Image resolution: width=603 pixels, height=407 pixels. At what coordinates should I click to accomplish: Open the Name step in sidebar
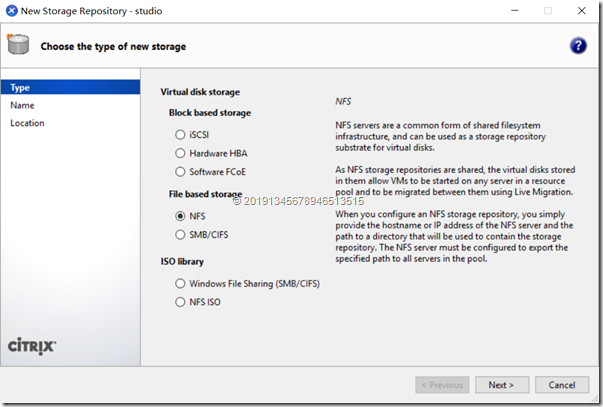pos(22,105)
